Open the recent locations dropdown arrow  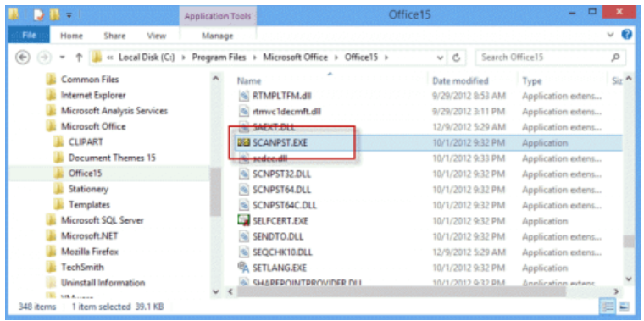tap(63, 58)
